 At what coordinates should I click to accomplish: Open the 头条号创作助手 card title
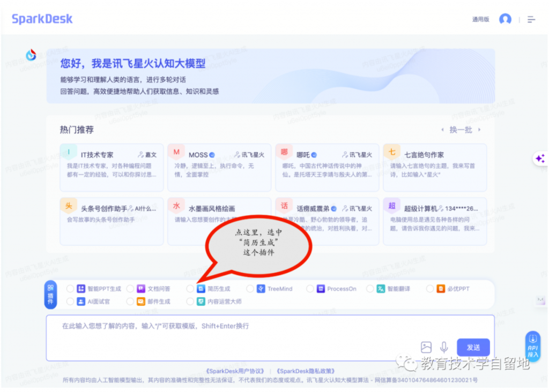(104, 209)
